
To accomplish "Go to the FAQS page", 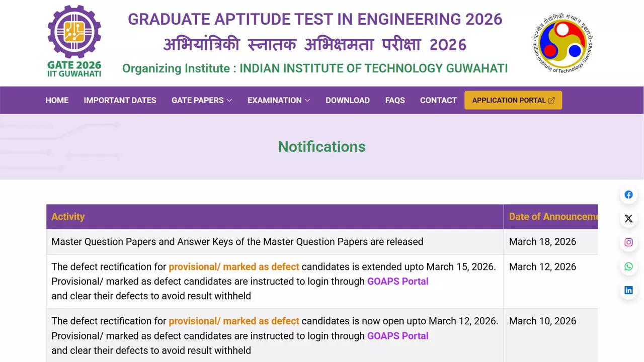I will click(x=395, y=100).
